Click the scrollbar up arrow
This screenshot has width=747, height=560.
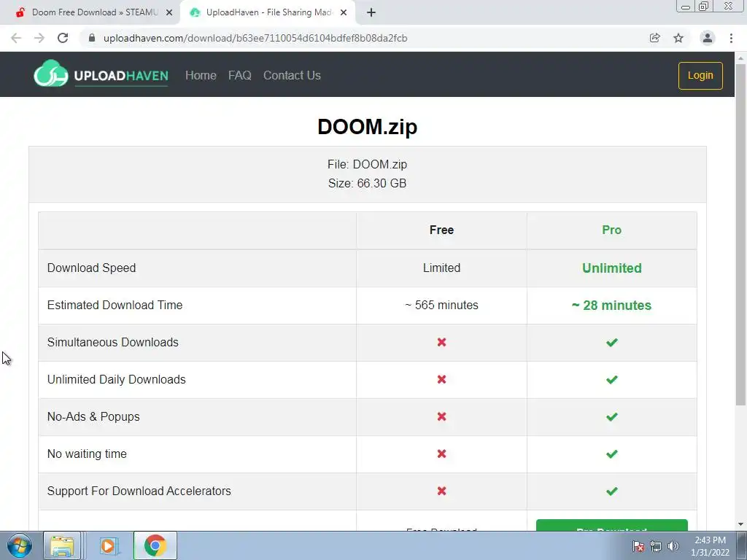point(740,58)
